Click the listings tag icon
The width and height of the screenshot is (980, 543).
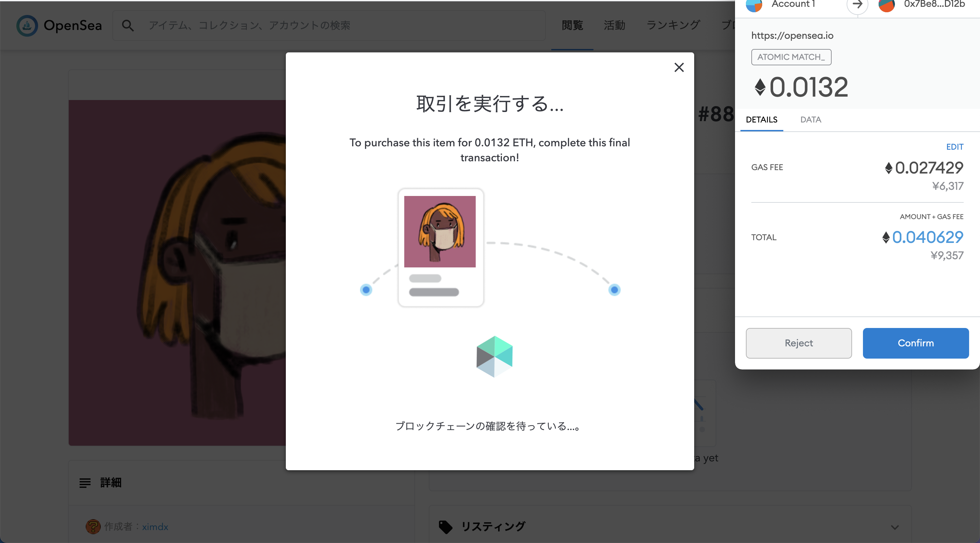[x=445, y=527]
